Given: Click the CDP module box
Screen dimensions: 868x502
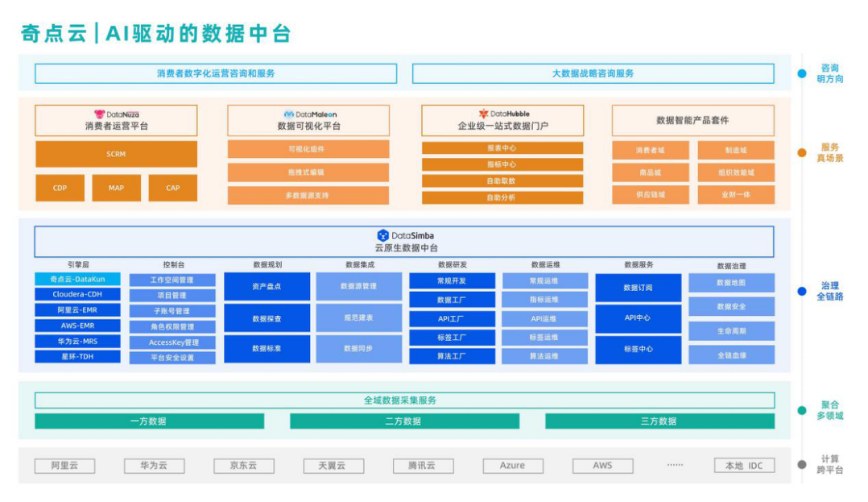Looking at the screenshot, I should (x=60, y=188).
